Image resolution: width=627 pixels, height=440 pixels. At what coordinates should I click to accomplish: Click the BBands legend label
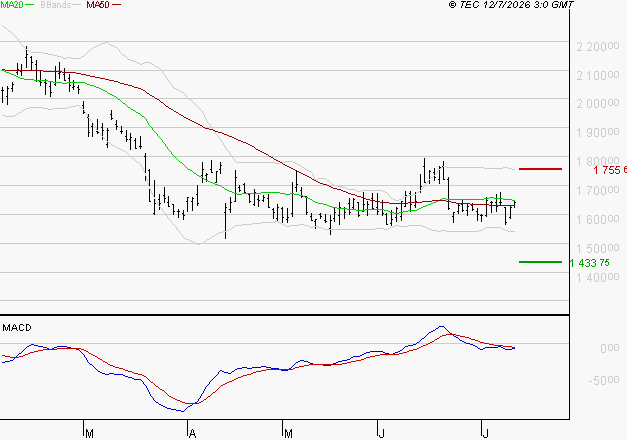click(56, 5)
